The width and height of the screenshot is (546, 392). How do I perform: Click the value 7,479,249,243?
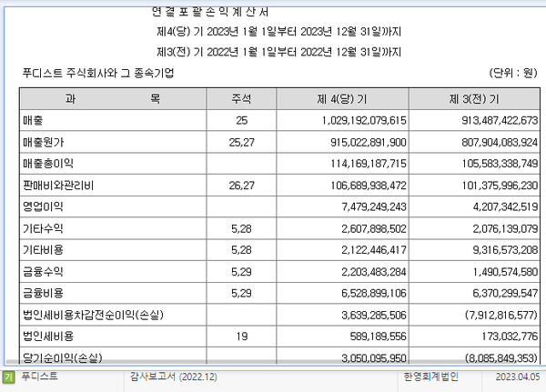coord(374,207)
